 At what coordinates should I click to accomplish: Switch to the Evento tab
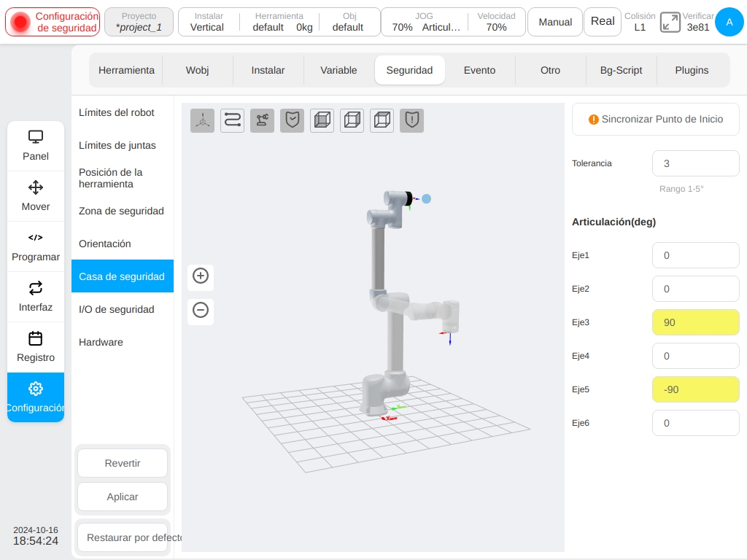click(480, 71)
